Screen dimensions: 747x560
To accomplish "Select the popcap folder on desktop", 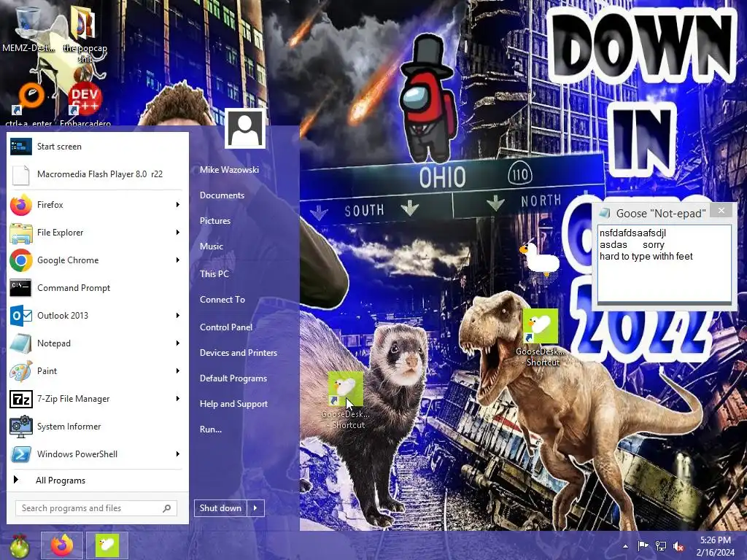I will tap(85, 34).
